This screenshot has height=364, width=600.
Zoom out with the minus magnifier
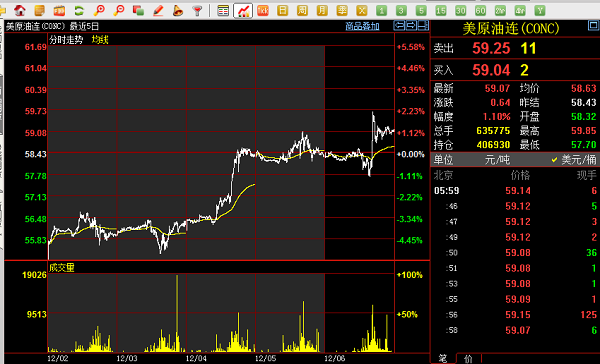(119, 10)
